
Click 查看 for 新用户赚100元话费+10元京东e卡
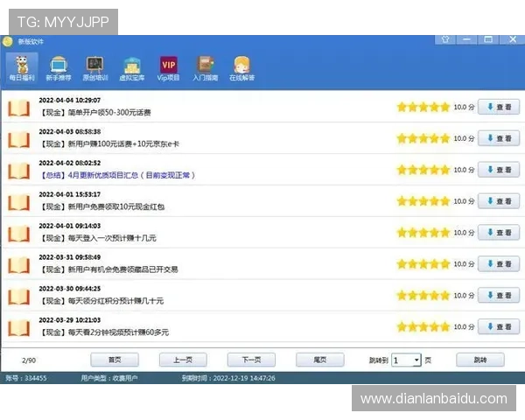pos(499,138)
